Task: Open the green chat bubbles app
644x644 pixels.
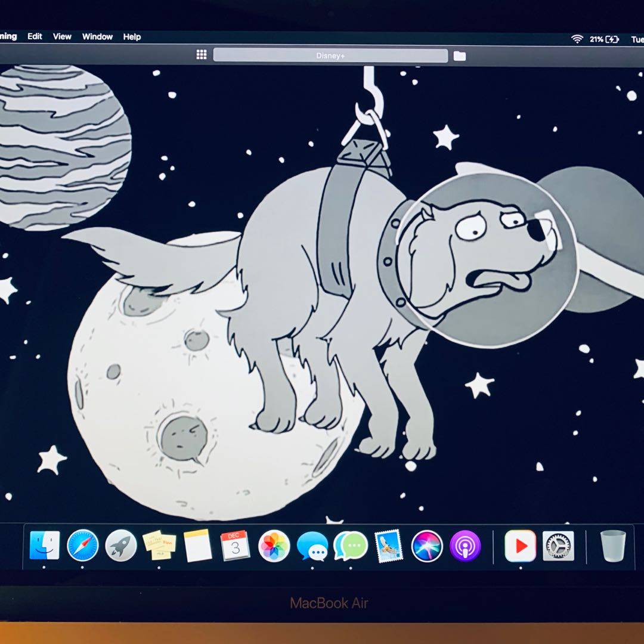Action: (x=351, y=546)
